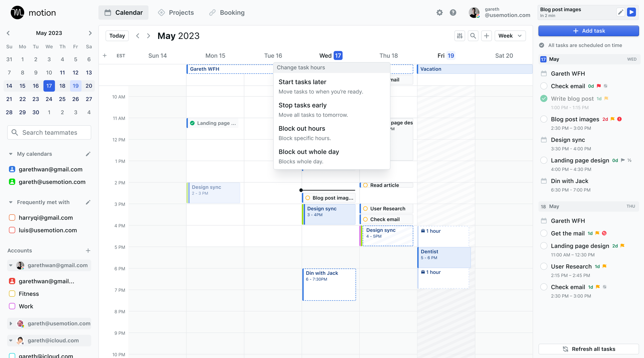The image size is (644, 358).
Task: Click the help question mark icon
Action: point(453,13)
